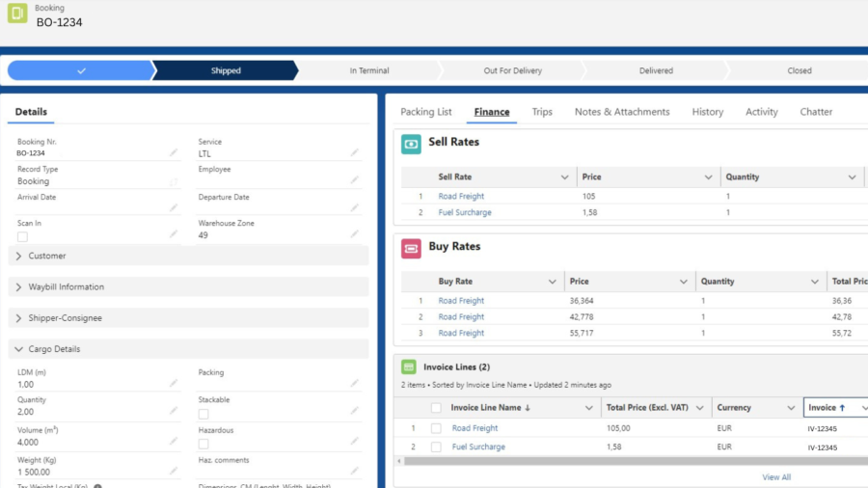The height and width of the screenshot is (488, 868).
Task: Click the pink Buy Rates icon
Action: point(411,248)
